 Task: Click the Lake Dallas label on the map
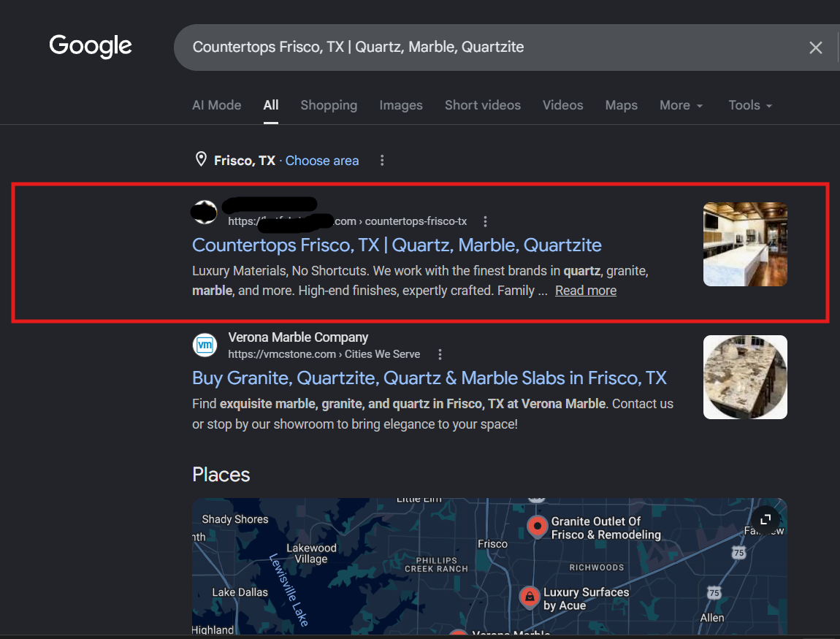click(x=240, y=592)
